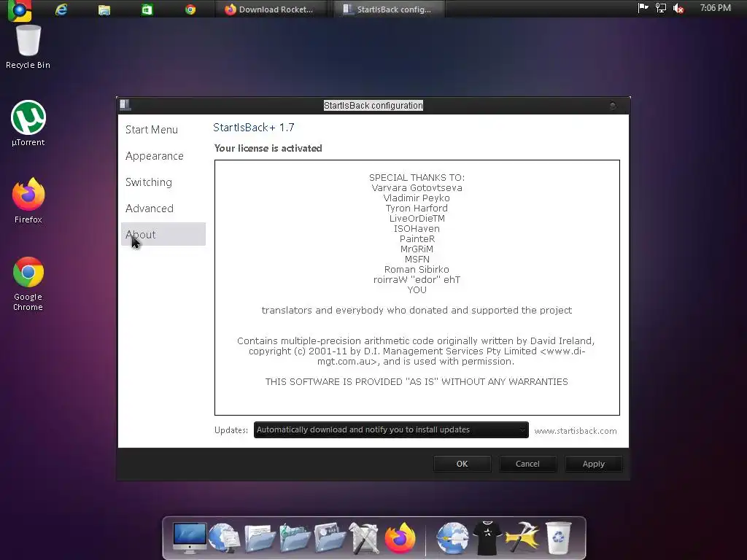Select the µTorrent desktop icon
Screen dimensions: 747x560
(x=28, y=123)
